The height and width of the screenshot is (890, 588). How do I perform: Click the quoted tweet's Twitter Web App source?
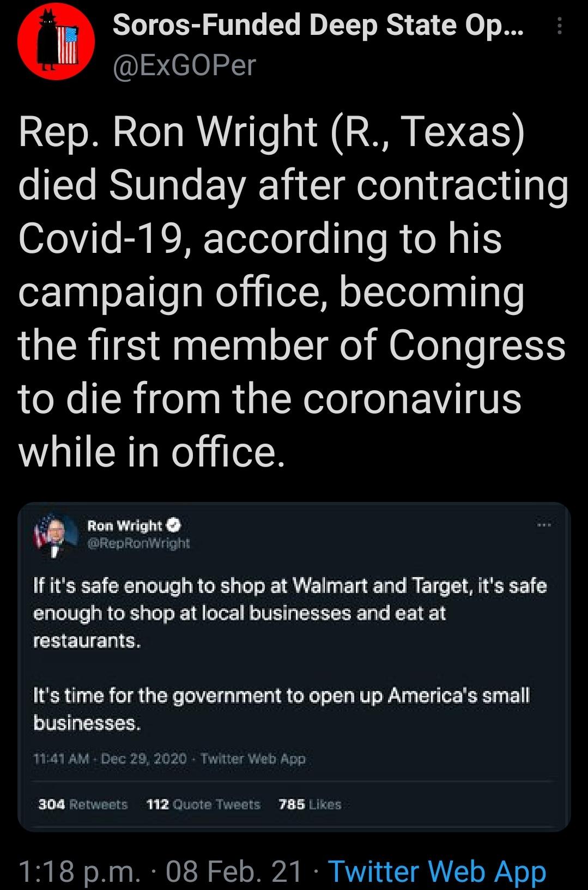(x=253, y=759)
